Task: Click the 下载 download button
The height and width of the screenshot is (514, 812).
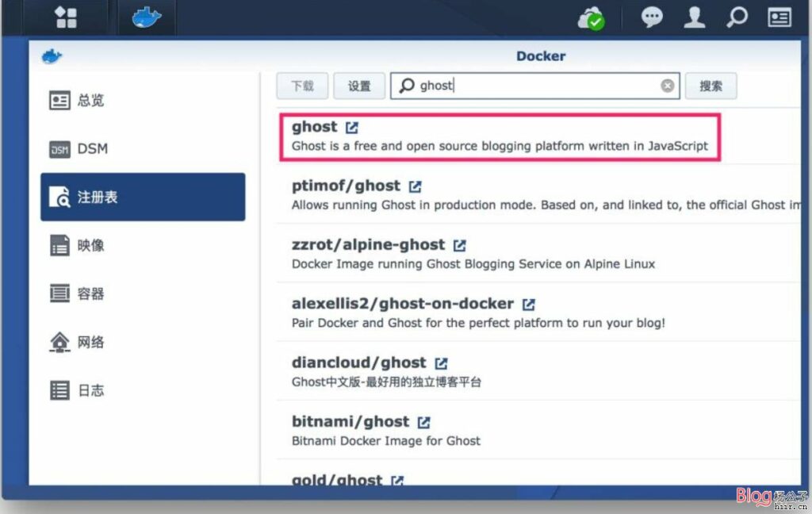Action: 302,86
